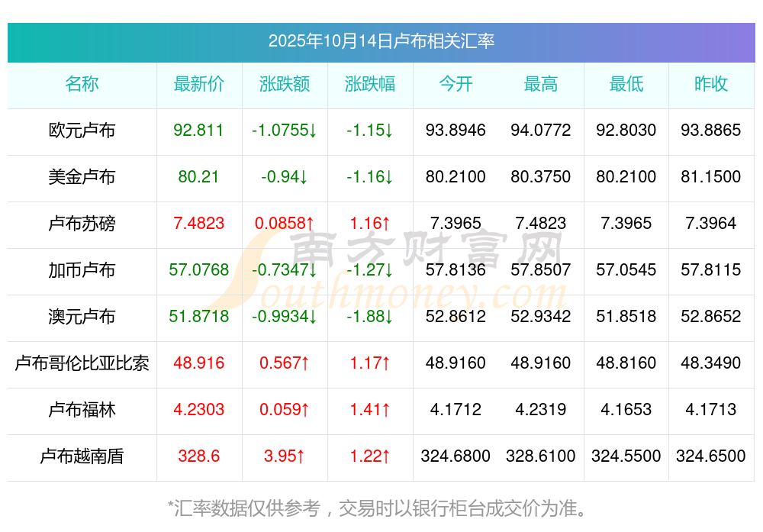Image resolution: width=763 pixels, height=532 pixels.
Task: Click change percent -1.27↓
Action: [x=370, y=269]
